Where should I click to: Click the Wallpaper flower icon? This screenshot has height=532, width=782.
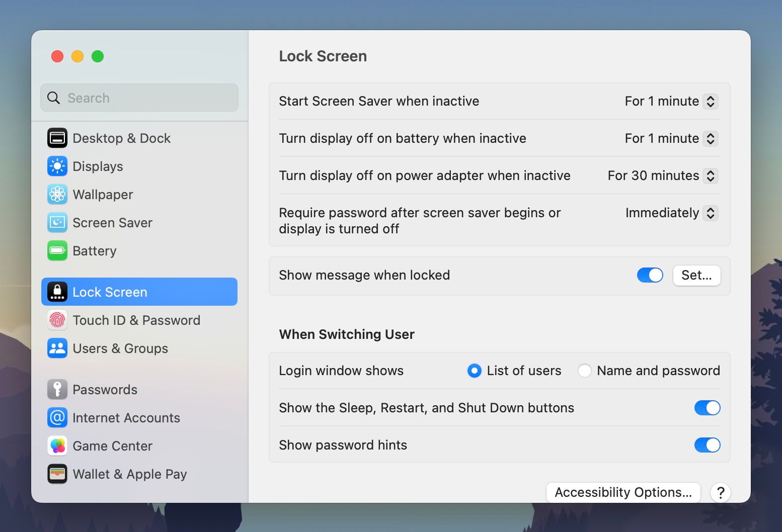point(57,194)
